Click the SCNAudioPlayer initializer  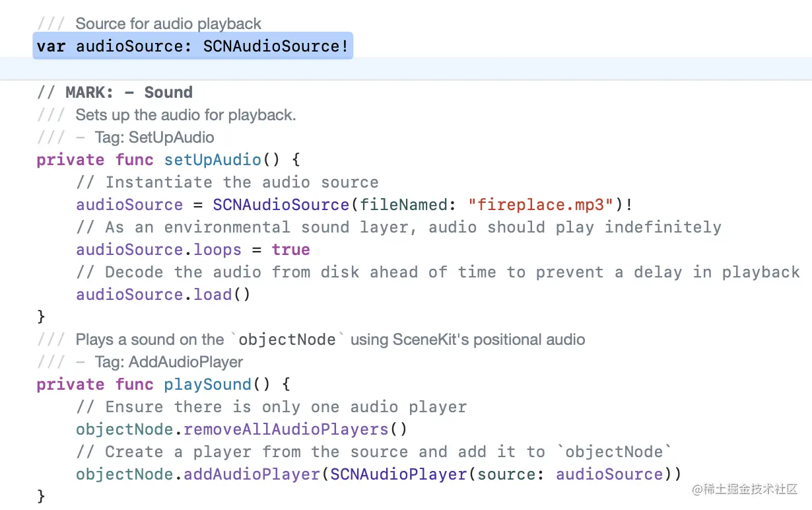click(399, 474)
